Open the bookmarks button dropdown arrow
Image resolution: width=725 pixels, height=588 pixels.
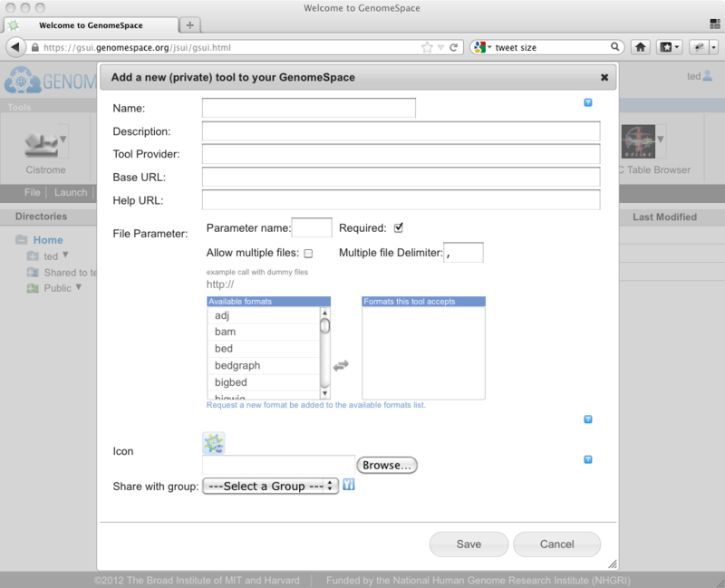pyautogui.click(x=677, y=47)
